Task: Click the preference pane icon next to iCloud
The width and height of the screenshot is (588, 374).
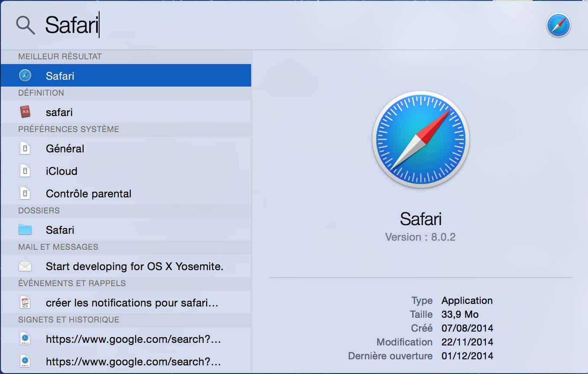Action: pyautogui.click(x=25, y=171)
